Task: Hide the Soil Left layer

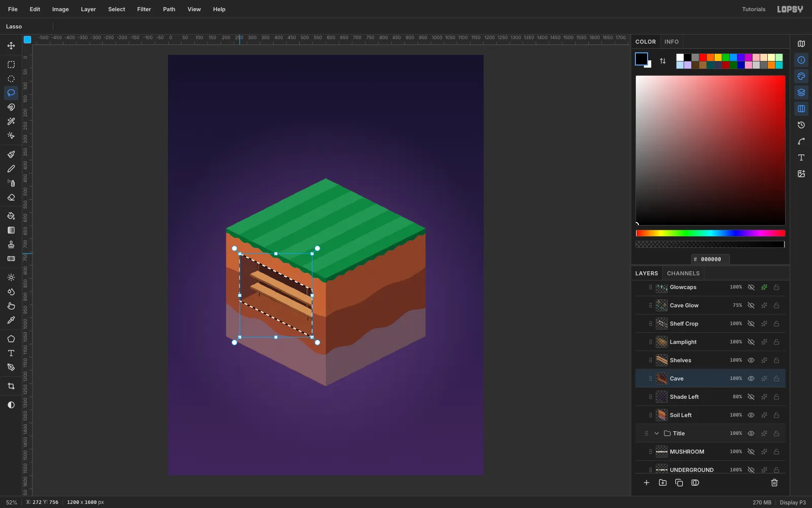Action: pos(751,415)
